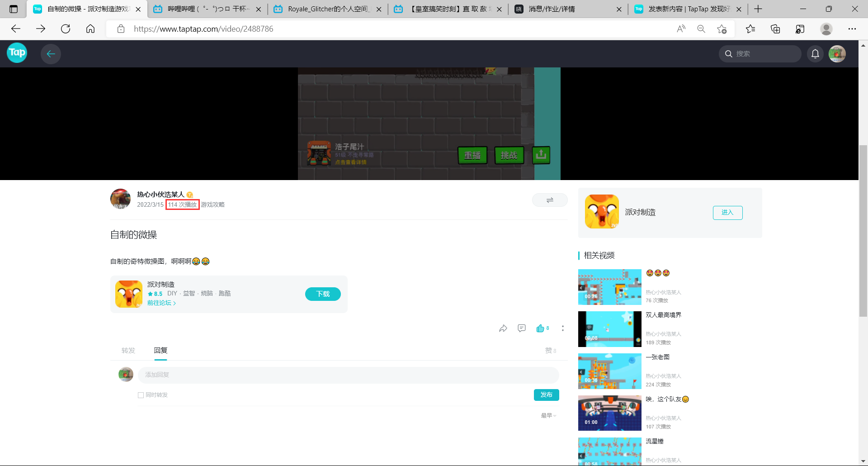Screen dimensions: 868x466
Task: Click the site info lock icon
Action: point(121,29)
